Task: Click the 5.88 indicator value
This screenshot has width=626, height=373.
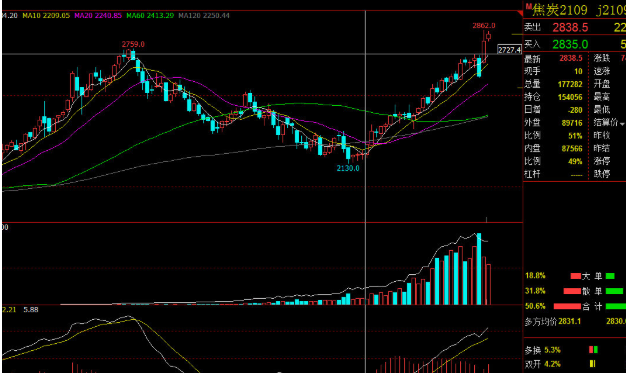Action: tap(31, 310)
